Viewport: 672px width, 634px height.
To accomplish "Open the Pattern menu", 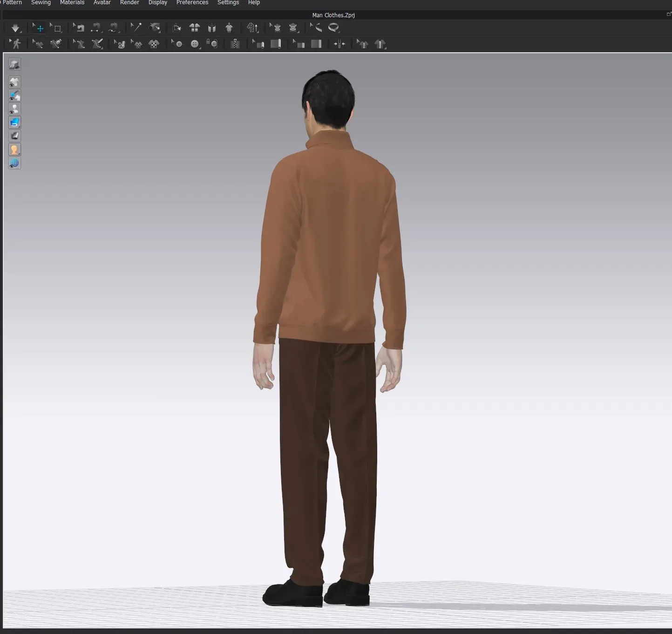I will pyautogui.click(x=12, y=3).
